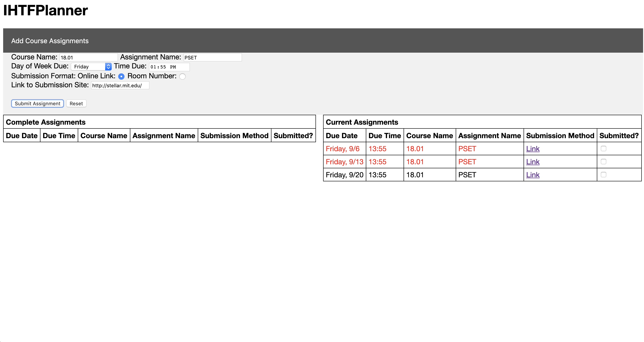Screen dimensions: 644x342
Task: Open Link for Friday 9/6 PSET
Action: (533, 149)
